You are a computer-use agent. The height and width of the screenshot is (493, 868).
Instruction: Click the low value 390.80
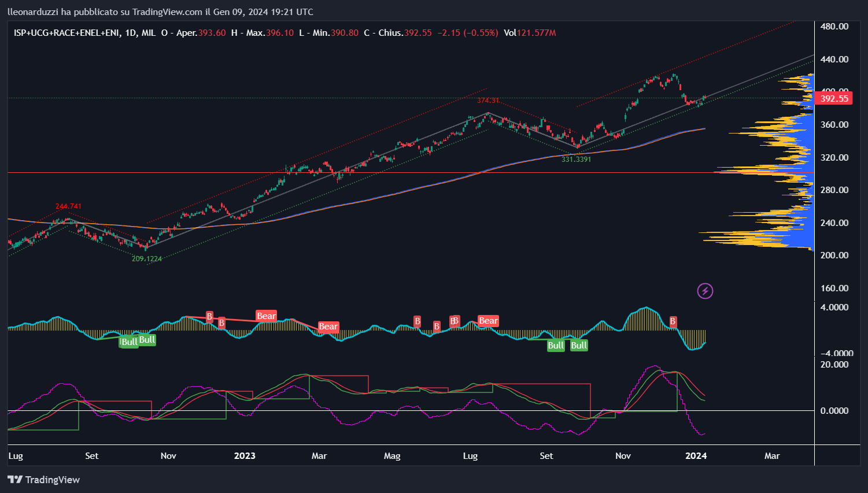[345, 33]
